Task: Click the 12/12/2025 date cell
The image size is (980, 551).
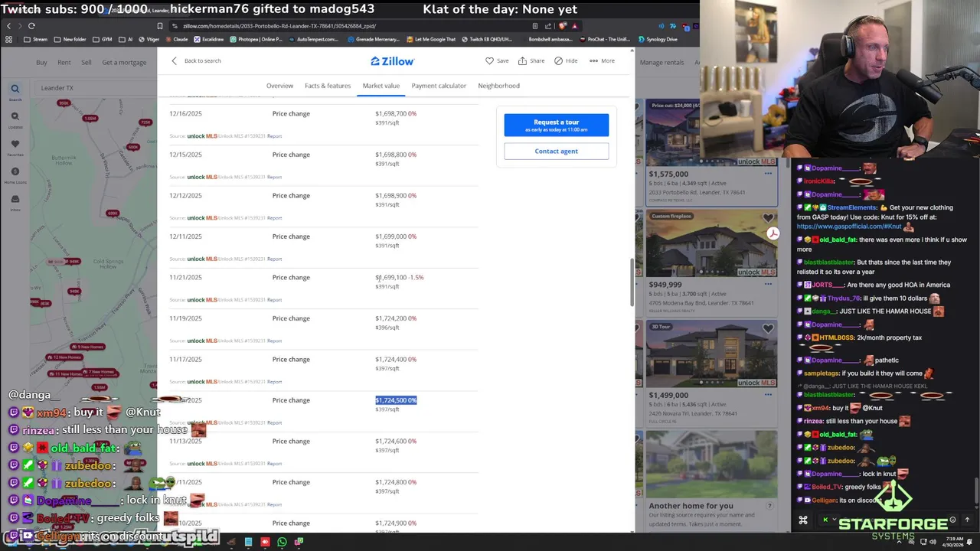Action: click(185, 195)
